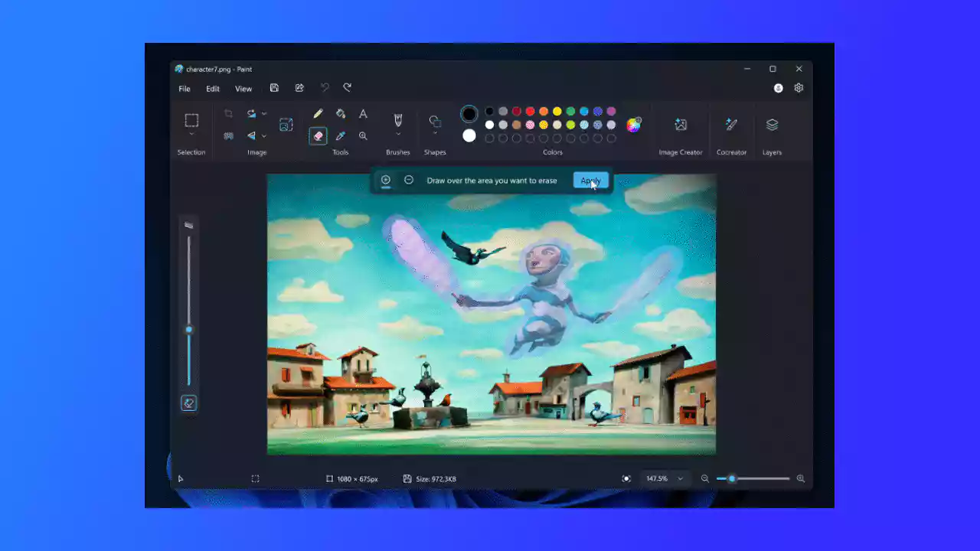
Task: Pick the lime color swatch
Action: click(x=570, y=125)
